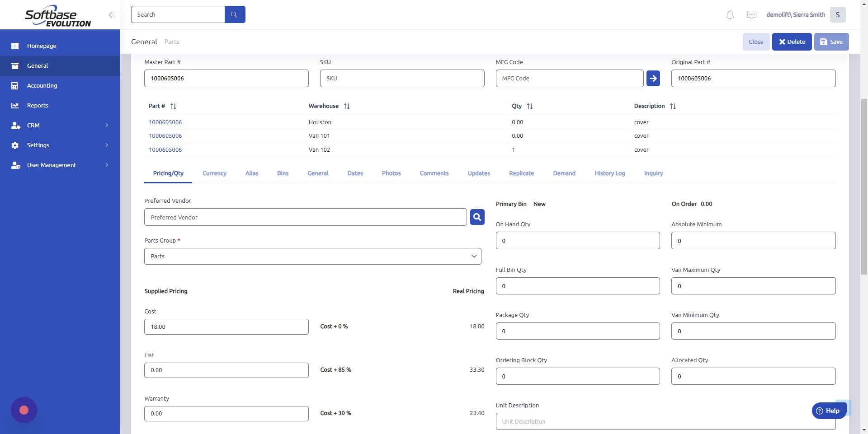Click the Delete button
Image resolution: width=868 pixels, height=434 pixels.
792,42
